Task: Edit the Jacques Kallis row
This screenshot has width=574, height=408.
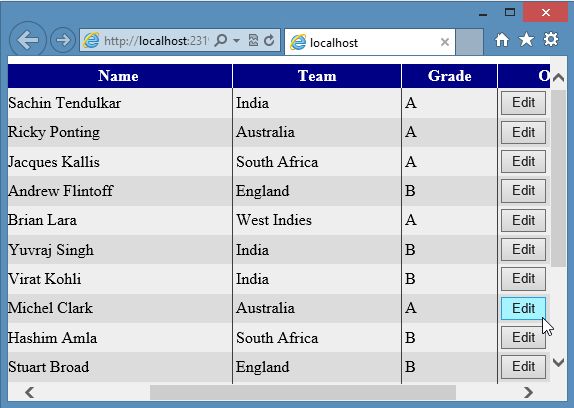Action: coord(523,161)
